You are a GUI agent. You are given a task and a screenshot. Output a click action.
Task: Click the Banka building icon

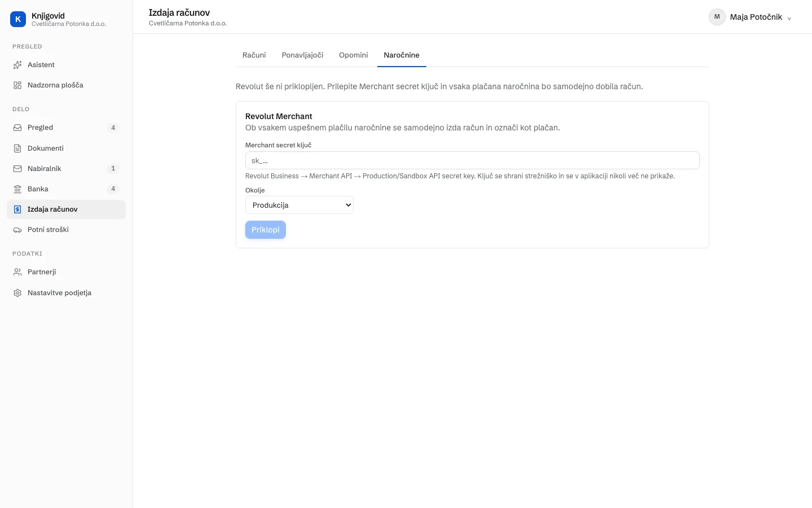(x=17, y=189)
